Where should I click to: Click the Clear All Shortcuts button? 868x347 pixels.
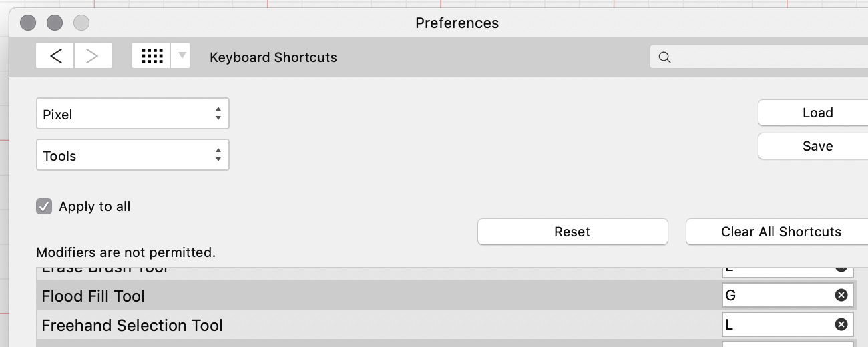(780, 232)
